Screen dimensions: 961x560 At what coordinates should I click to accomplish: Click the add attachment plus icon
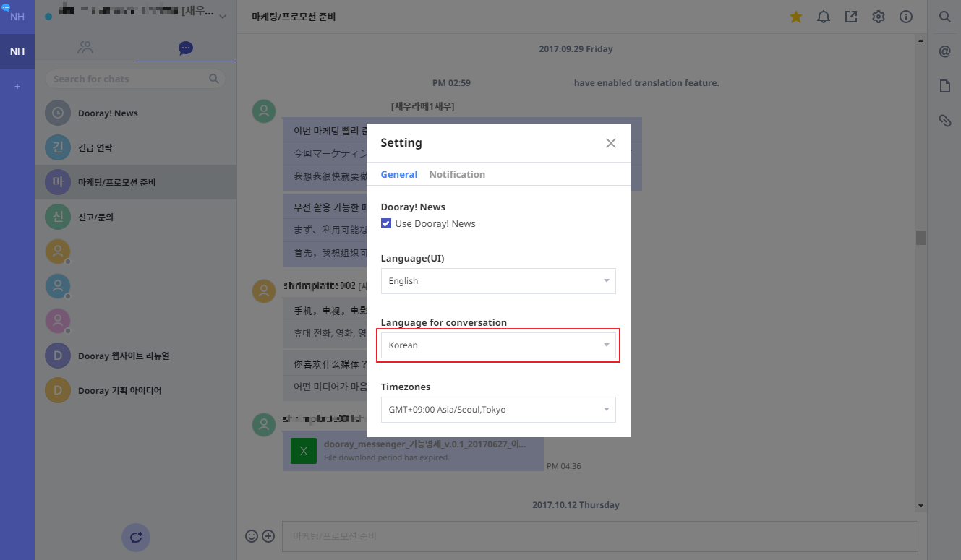coord(268,536)
